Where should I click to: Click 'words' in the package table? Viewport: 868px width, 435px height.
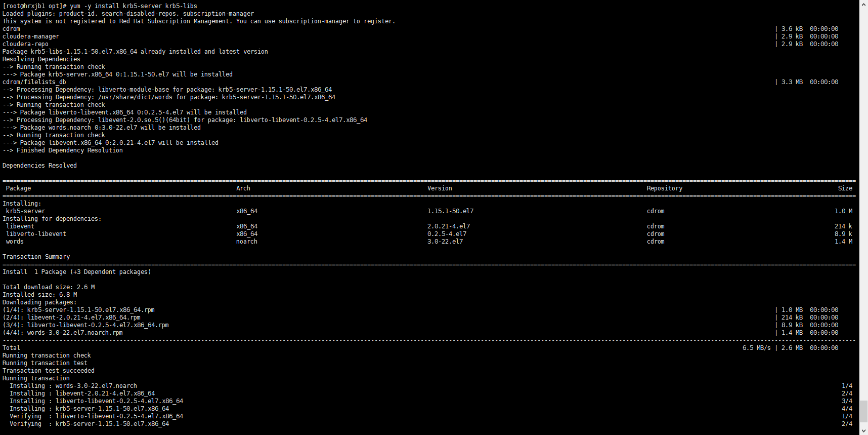pyautogui.click(x=15, y=242)
